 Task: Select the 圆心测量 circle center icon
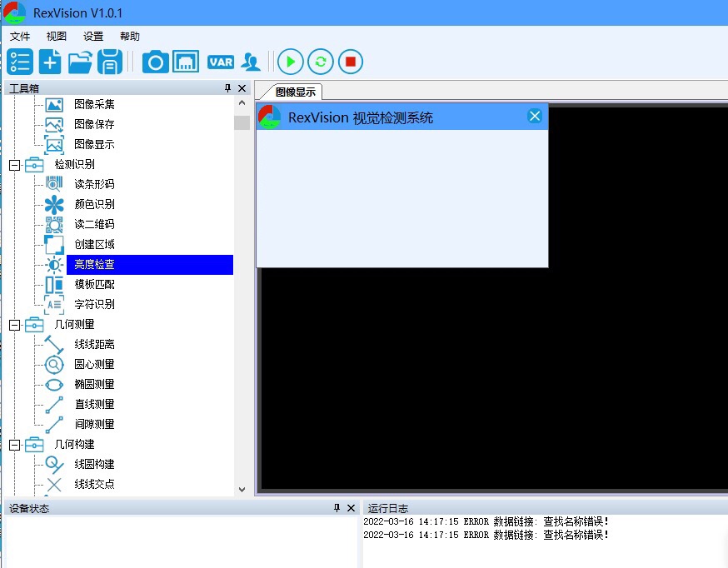pyautogui.click(x=54, y=364)
